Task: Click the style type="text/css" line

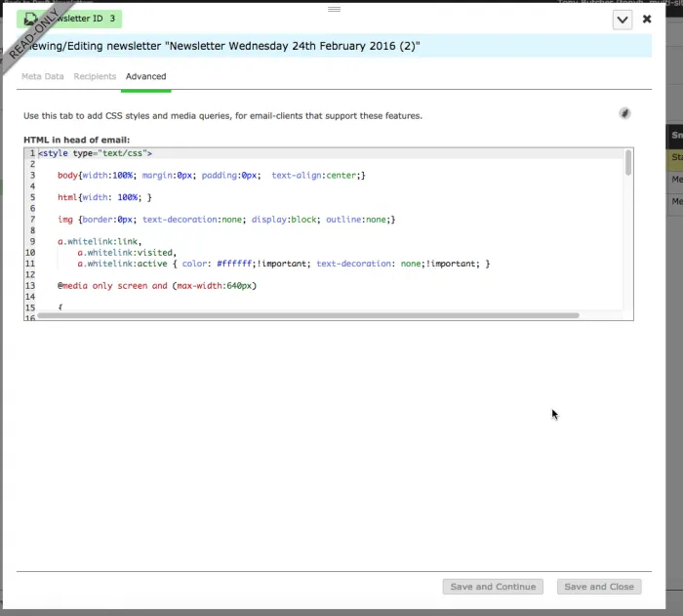Action: coord(96,153)
